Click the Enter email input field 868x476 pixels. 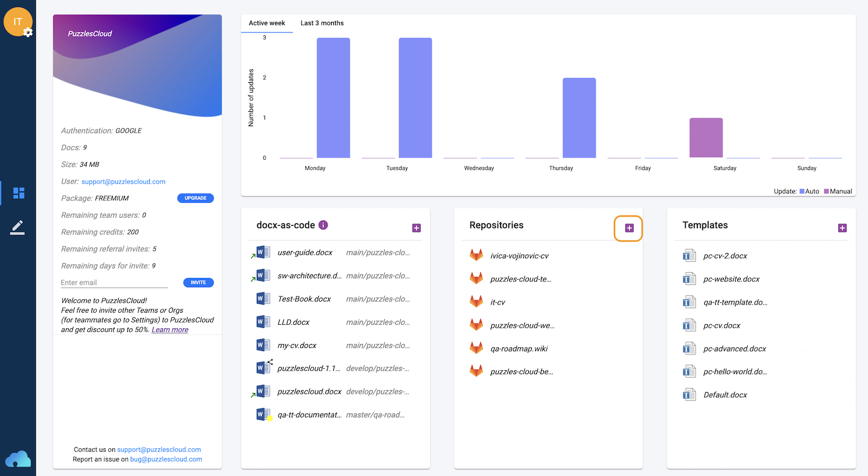(114, 283)
